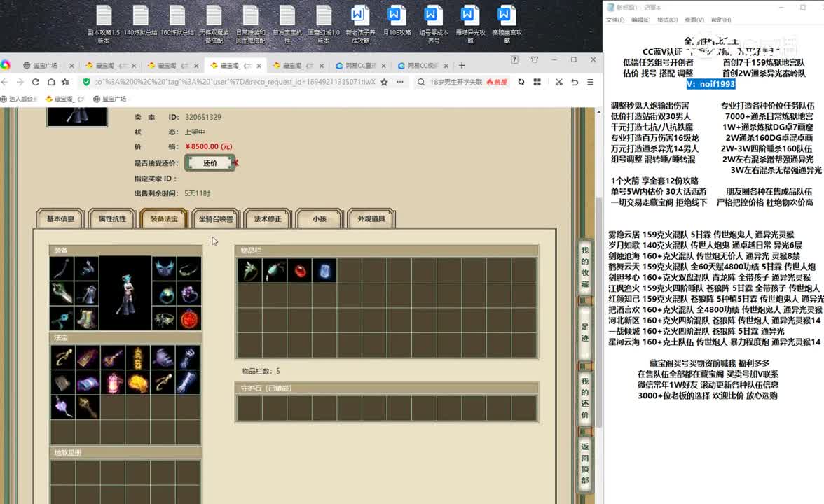The image size is (824, 504).
Task: Open the 外观道具 tab
Action: click(371, 218)
